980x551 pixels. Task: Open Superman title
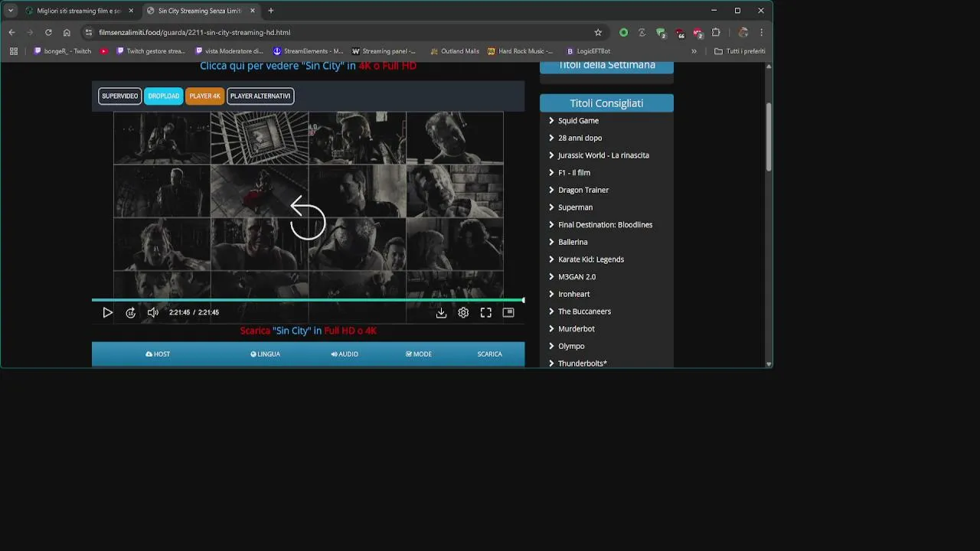pos(575,207)
